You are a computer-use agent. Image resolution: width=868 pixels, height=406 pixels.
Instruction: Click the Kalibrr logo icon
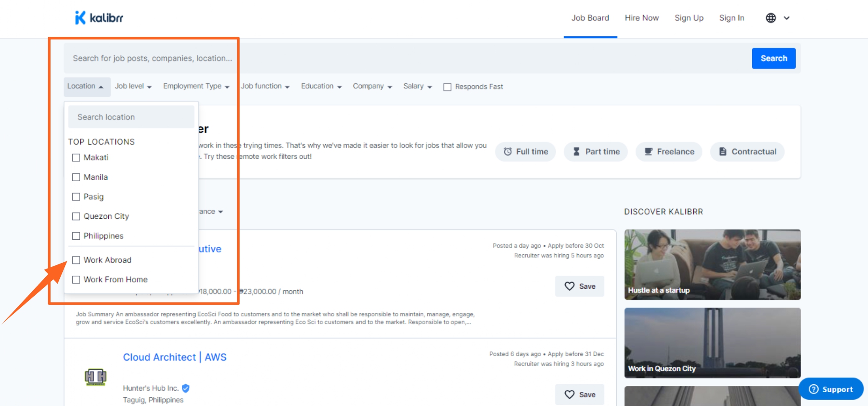80,18
